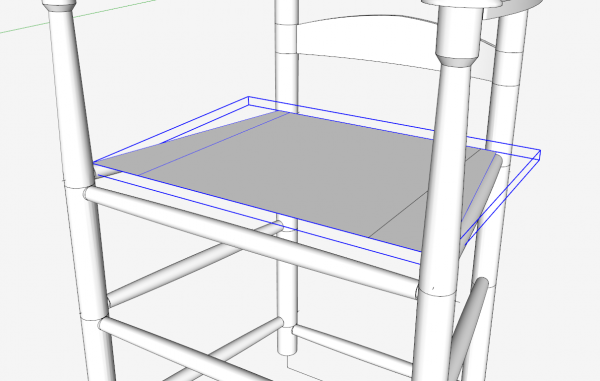Image resolution: width=600 pixels, height=381 pixels.
Task: Click the upper left side rung
Action: click(x=195, y=264)
